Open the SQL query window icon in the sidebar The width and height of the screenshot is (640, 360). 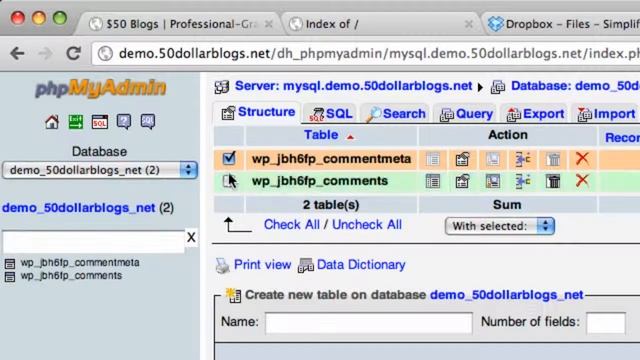pos(100,122)
